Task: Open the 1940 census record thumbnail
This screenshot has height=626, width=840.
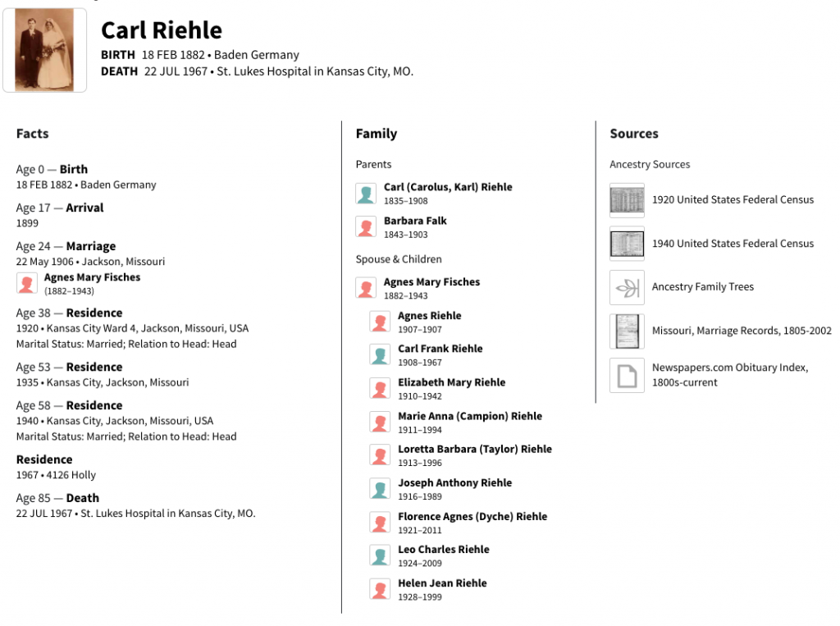Action: tap(627, 244)
